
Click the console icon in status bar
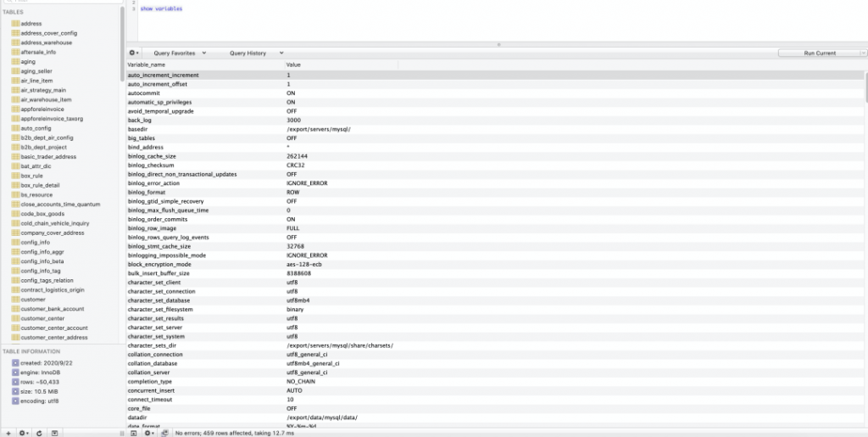[x=164, y=433]
